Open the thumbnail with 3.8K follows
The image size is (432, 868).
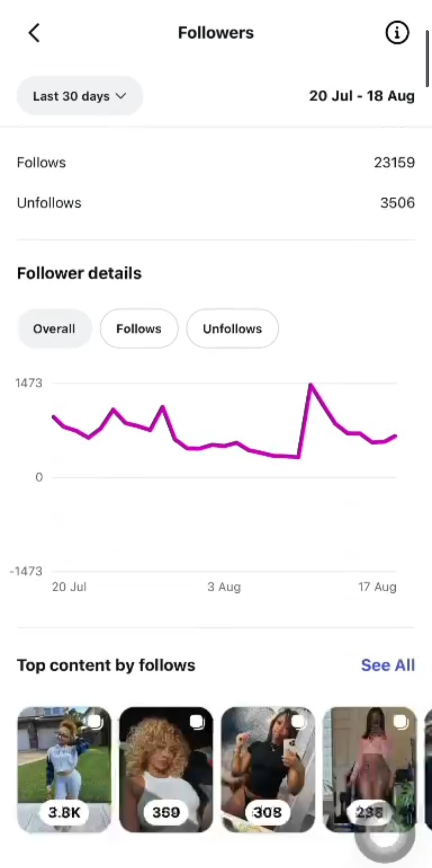(64, 770)
